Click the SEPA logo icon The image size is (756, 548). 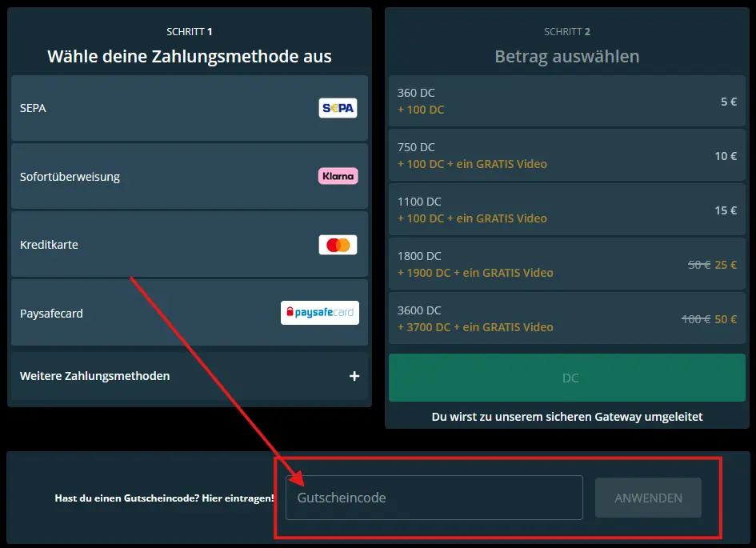tap(338, 108)
